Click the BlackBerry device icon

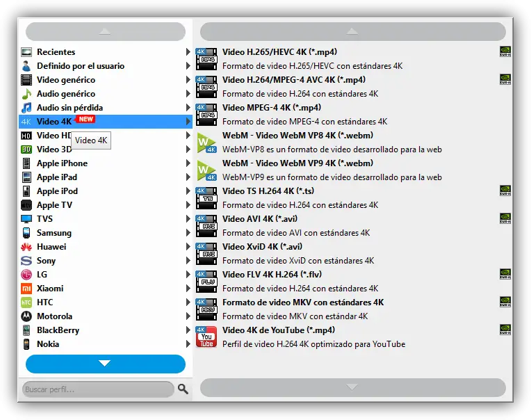(26, 330)
